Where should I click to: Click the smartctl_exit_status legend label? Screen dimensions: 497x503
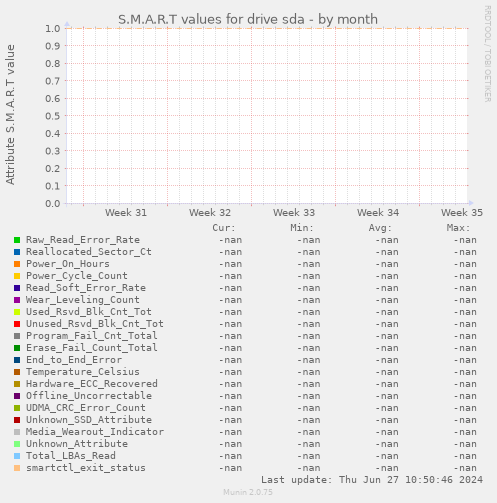tap(86, 468)
